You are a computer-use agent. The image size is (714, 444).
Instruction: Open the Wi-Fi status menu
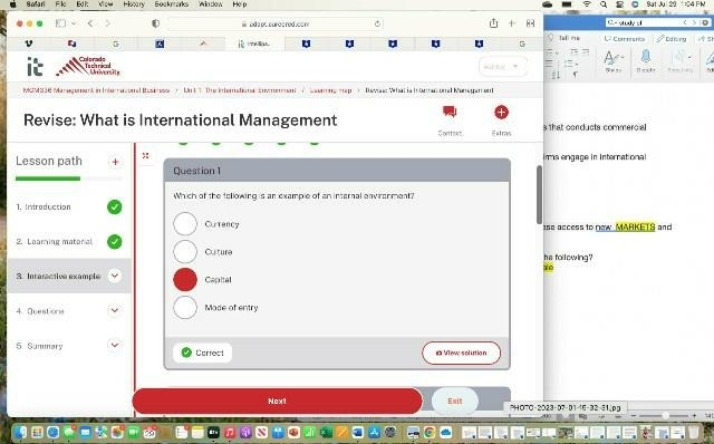click(x=587, y=4)
